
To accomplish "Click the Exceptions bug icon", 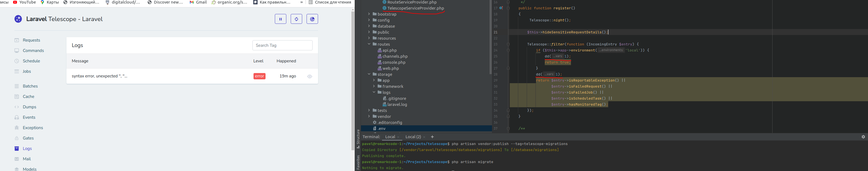I will pyautogui.click(x=16, y=128).
